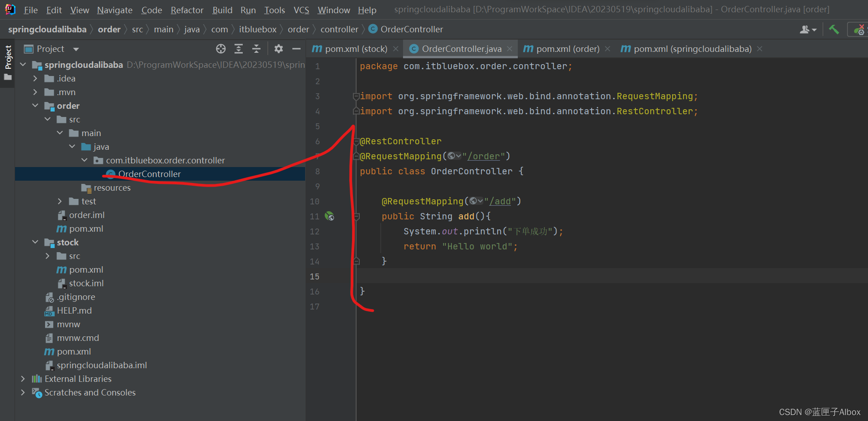This screenshot has width=868, height=421.
Task: Click the Locate/Select Opened File crosshair icon
Action: [221, 49]
